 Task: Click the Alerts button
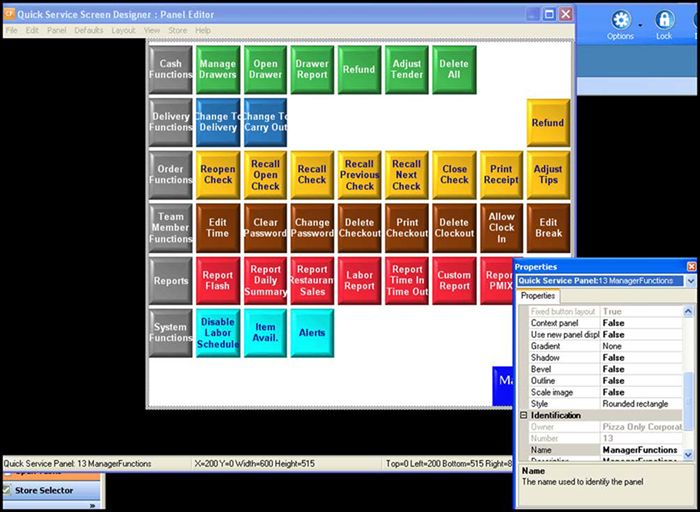pos(312,333)
